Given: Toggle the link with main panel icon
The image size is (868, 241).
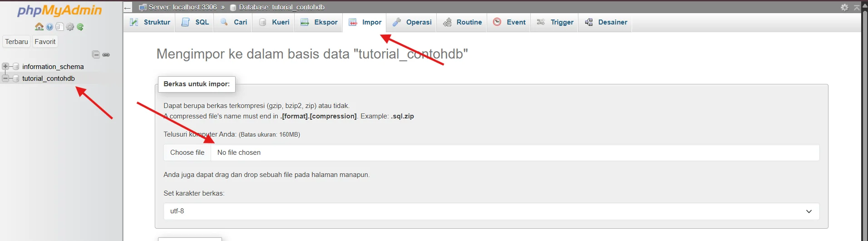Looking at the screenshot, I should tap(106, 55).
